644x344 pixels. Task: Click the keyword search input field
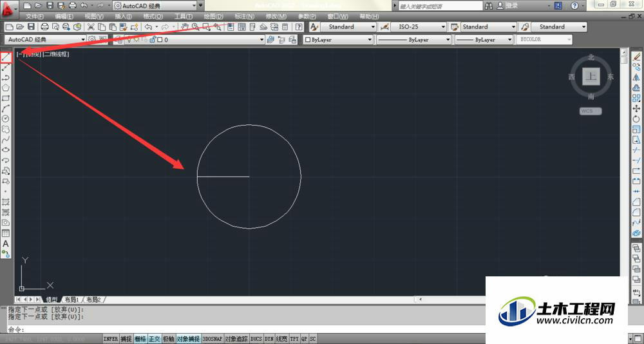[440, 6]
